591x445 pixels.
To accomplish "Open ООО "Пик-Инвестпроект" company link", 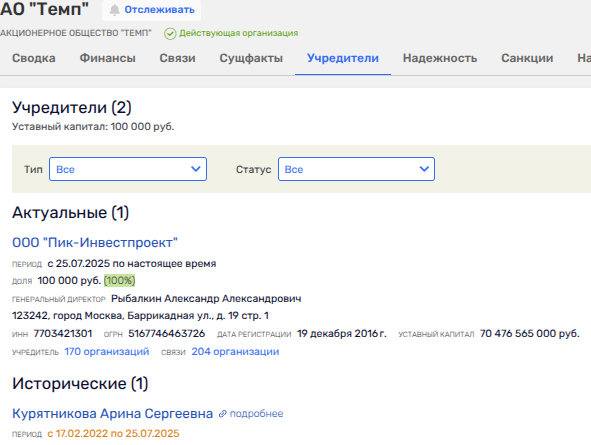I will pyautogui.click(x=95, y=242).
